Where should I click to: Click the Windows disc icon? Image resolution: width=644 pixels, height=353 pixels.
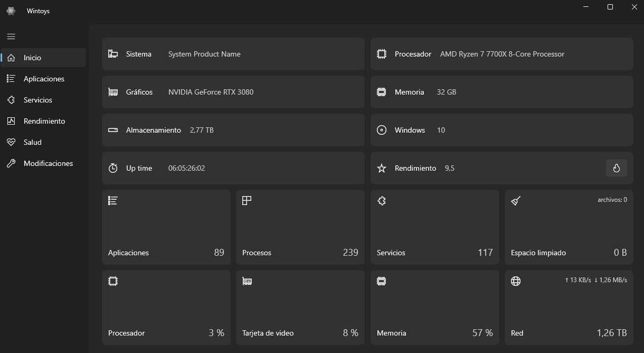382,130
